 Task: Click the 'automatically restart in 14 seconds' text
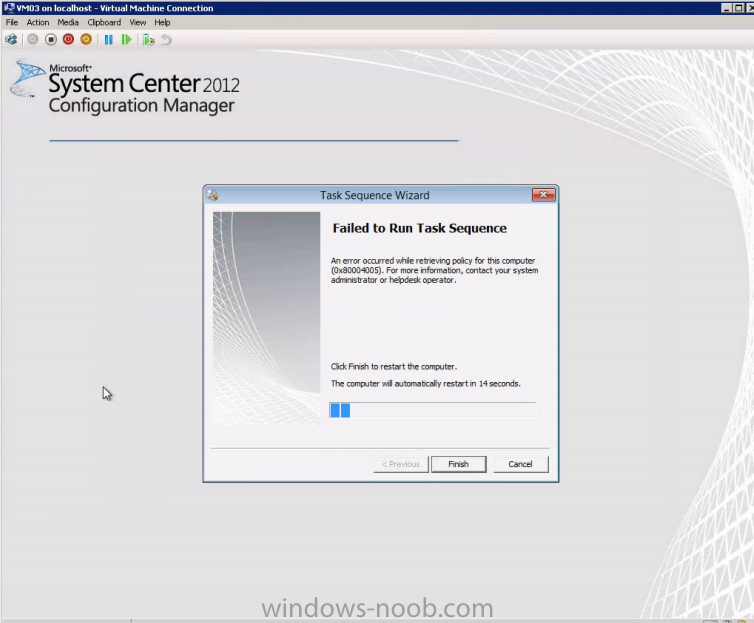pyautogui.click(x=457, y=384)
